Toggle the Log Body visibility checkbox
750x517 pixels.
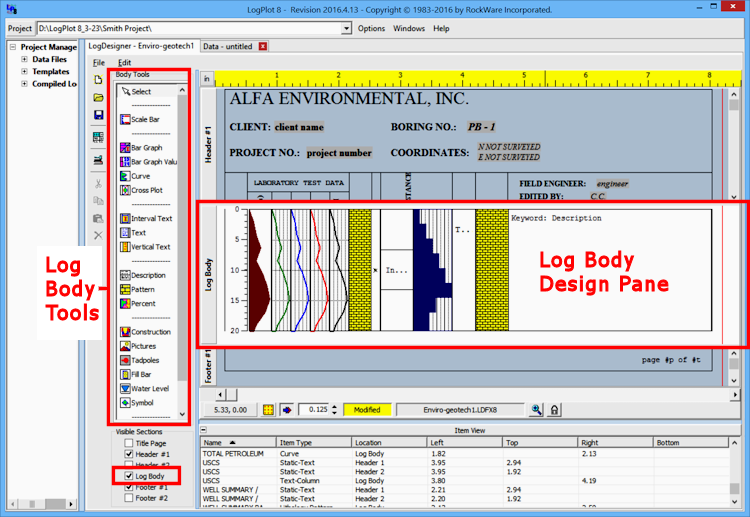tap(128, 476)
